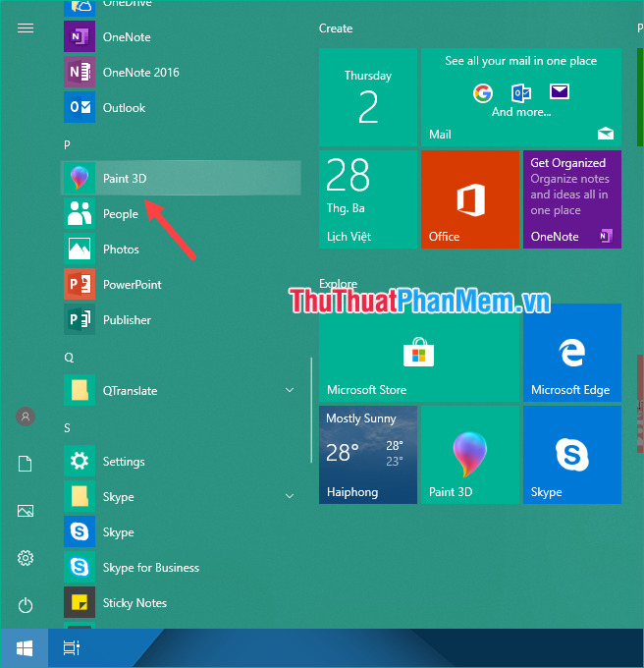Open the Paint 3D tile
Image resolution: width=644 pixels, height=668 pixels.
tap(470, 455)
